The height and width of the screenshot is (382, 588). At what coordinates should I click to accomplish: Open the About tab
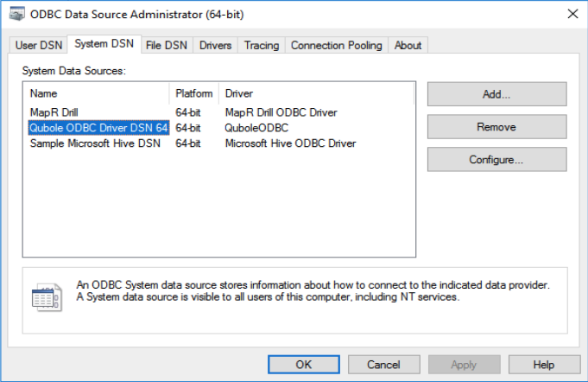408,46
